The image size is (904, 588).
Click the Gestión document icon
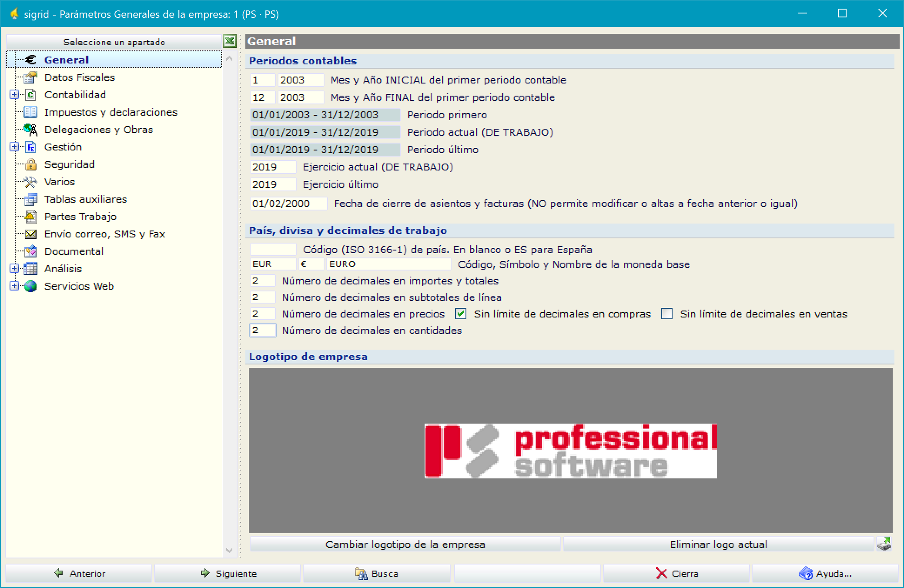pyautogui.click(x=30, y=147)
